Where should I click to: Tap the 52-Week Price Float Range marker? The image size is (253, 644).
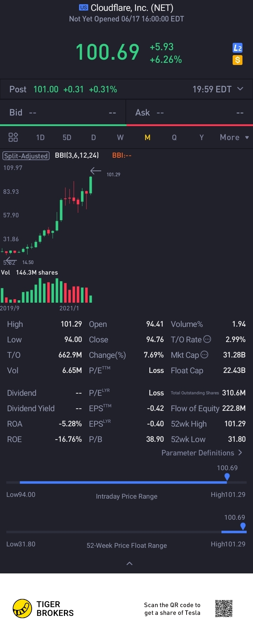[x=243, y=526]
